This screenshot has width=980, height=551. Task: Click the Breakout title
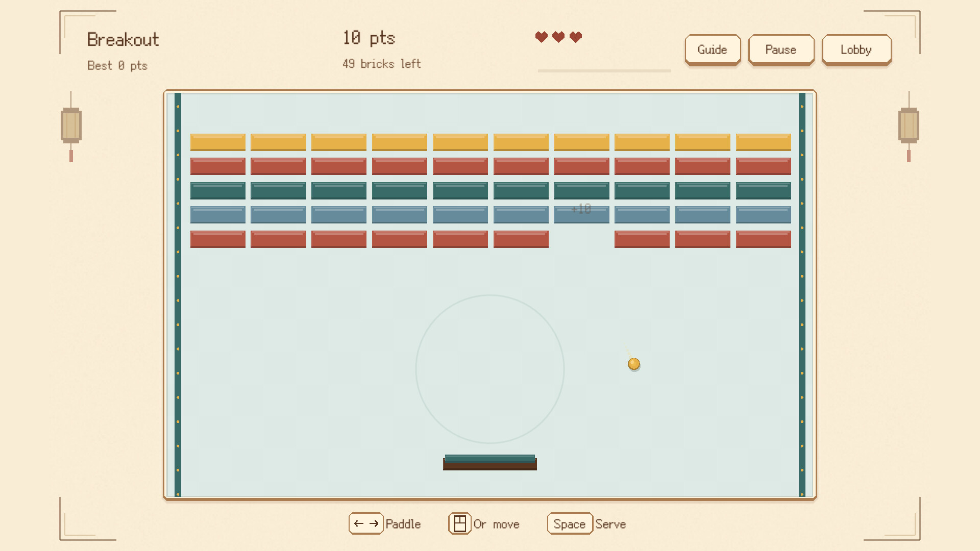123,39
